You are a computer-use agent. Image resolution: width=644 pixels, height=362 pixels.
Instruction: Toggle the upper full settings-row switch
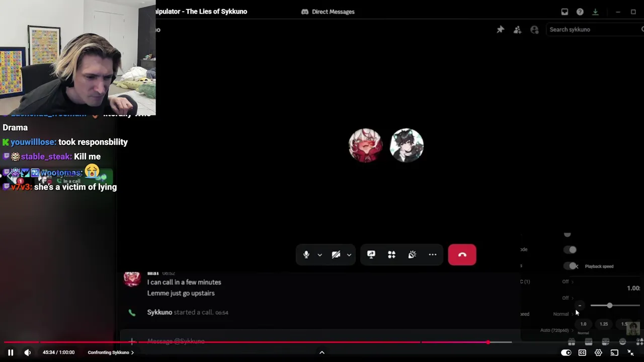tap(570, 250)
